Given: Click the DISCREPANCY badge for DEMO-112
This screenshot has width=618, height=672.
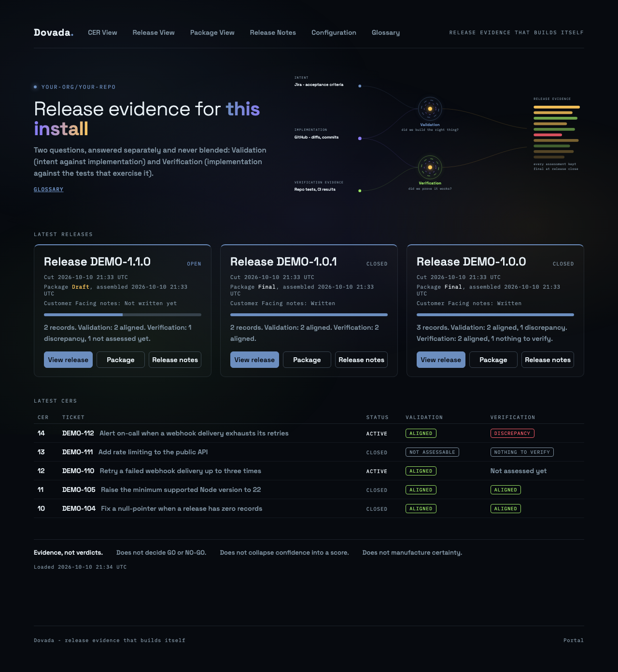Looking at the screenshot, I should (512, 434).
